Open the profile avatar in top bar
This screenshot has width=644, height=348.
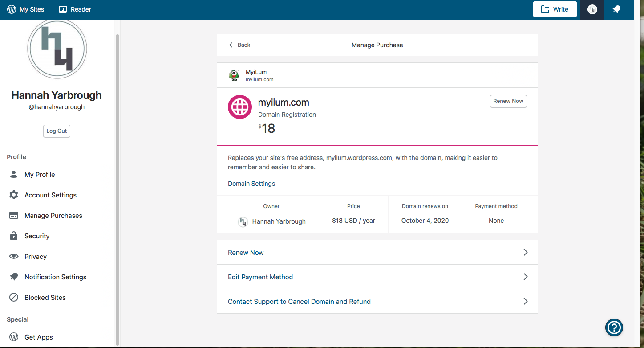(x=592, y=9)
